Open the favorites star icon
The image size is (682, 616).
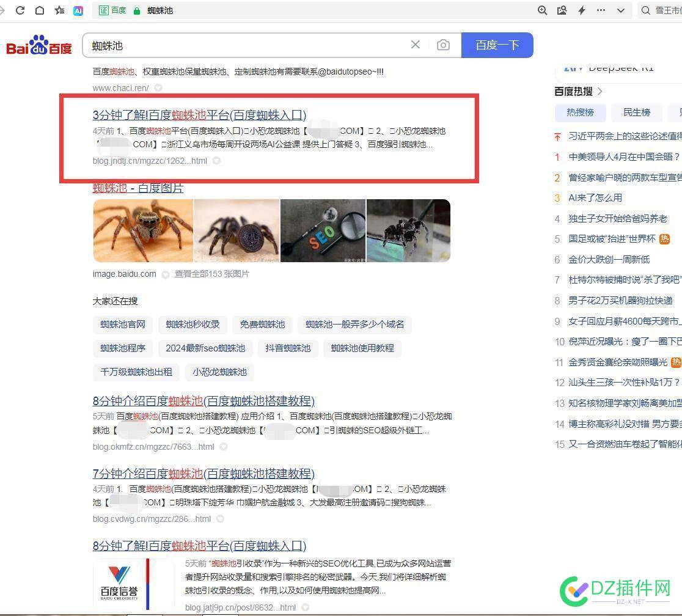click(59, 10)
